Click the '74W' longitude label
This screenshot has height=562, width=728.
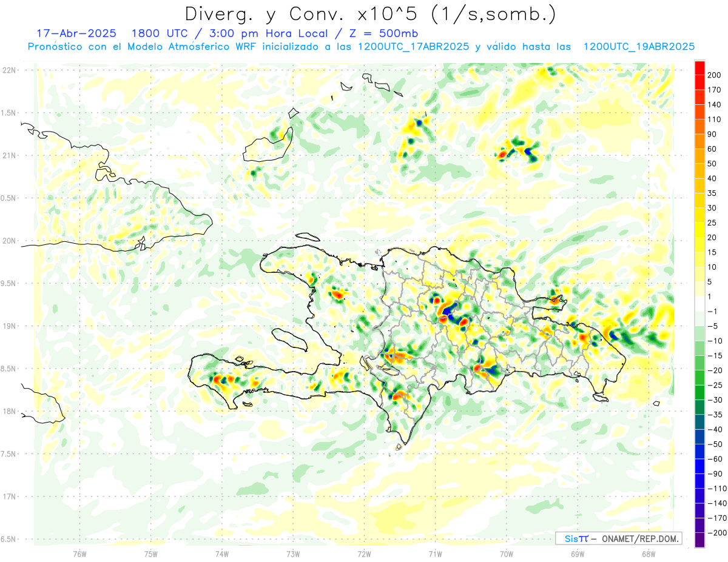click(222, 554)
